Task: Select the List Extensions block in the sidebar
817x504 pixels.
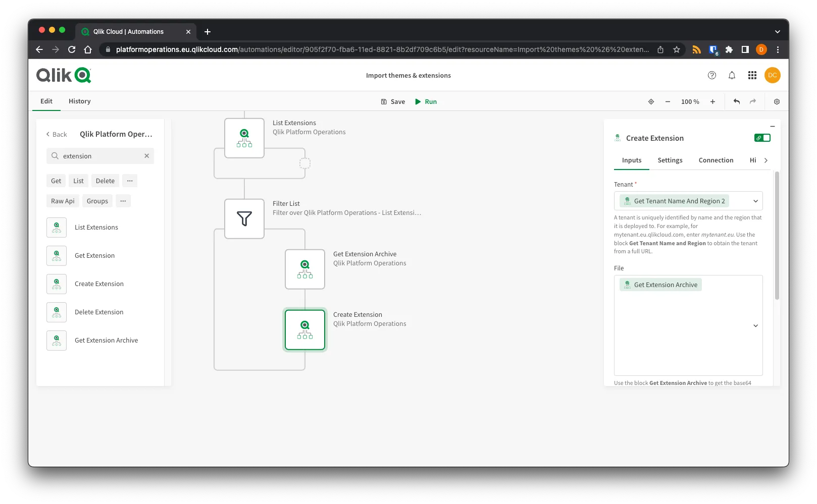Action: pyautogui.click(x=96, y=227)
